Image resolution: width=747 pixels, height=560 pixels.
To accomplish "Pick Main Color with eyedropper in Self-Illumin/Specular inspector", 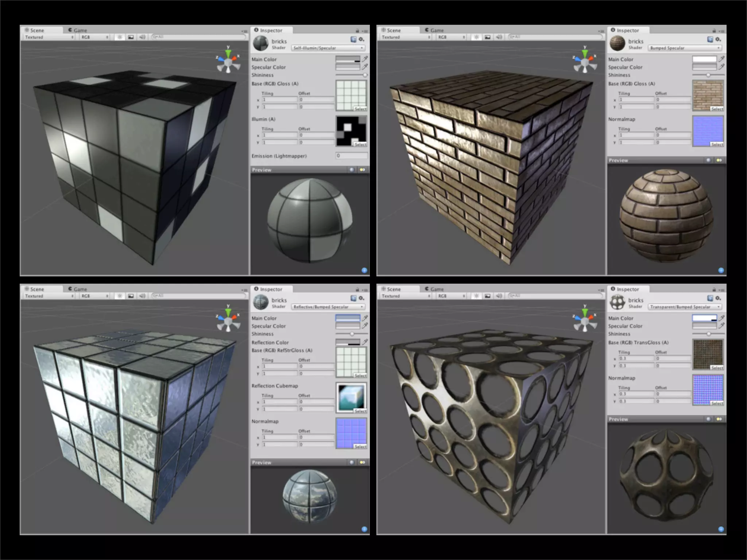I will (x=365, y=59).
